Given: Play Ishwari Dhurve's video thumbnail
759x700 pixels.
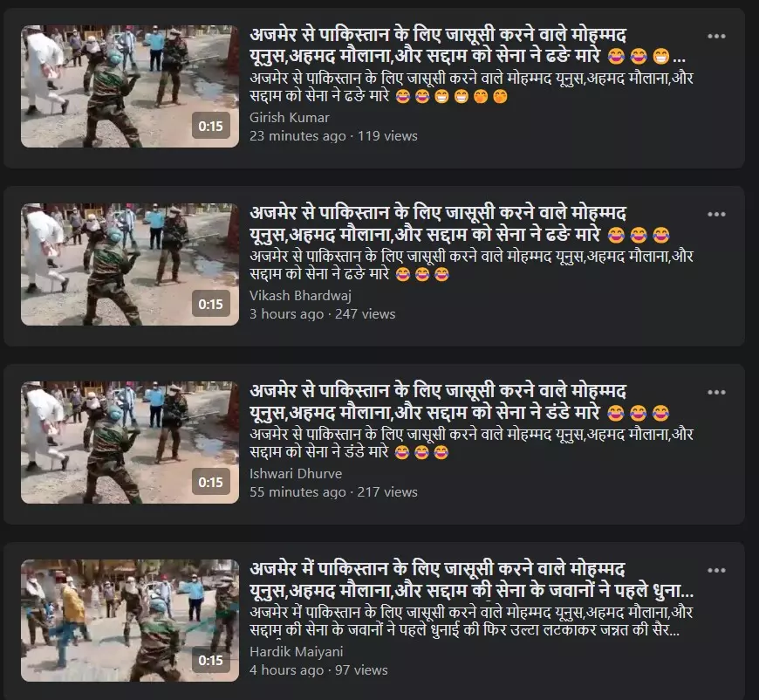Looking at the screenshot, I should point(130,443).
